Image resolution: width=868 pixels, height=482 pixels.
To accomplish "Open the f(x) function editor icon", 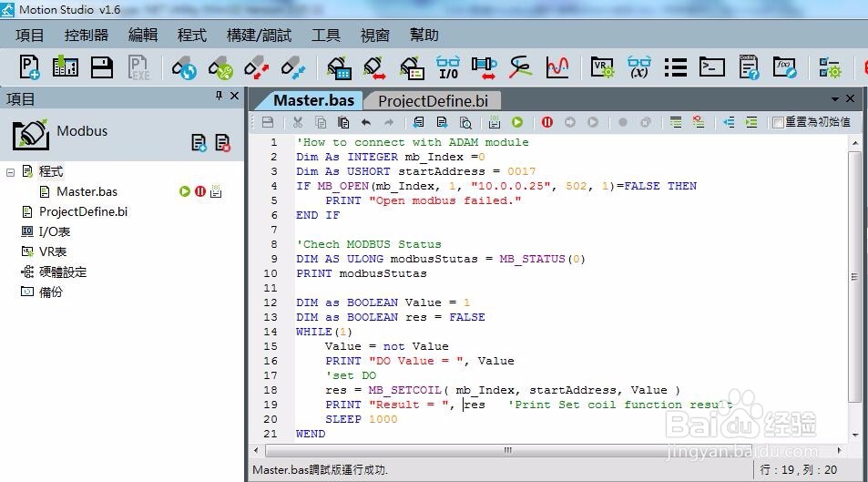I will click(x=784, y=67).
